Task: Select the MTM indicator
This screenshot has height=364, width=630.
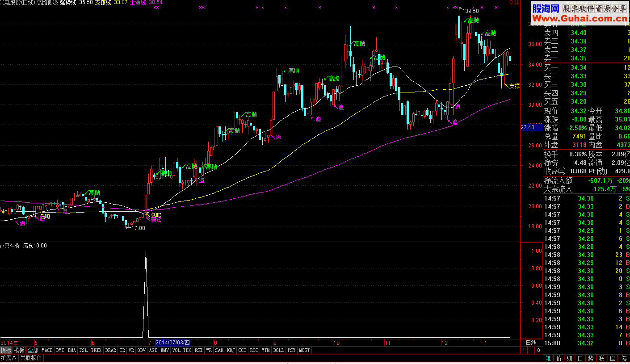Action: [266, 350]
